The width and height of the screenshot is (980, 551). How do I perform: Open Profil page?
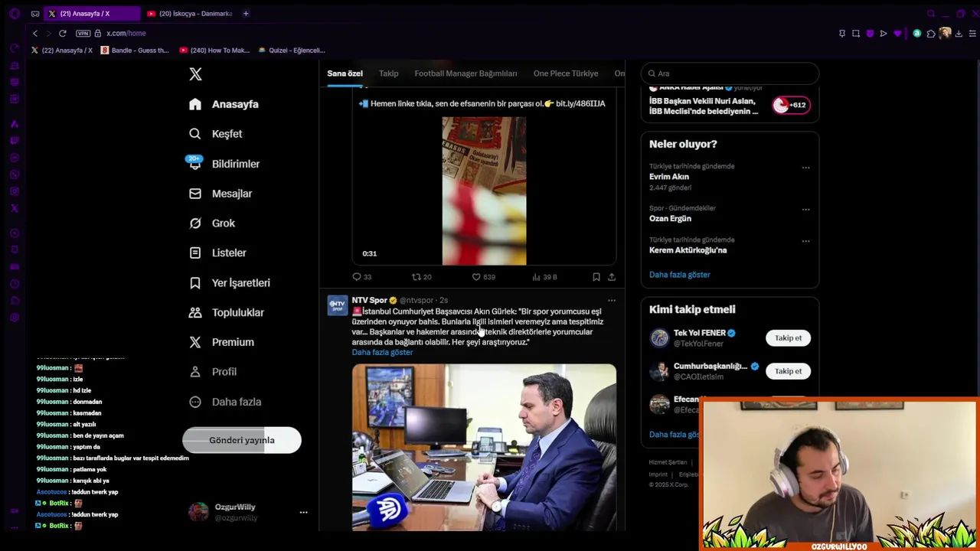coord(213,372)
